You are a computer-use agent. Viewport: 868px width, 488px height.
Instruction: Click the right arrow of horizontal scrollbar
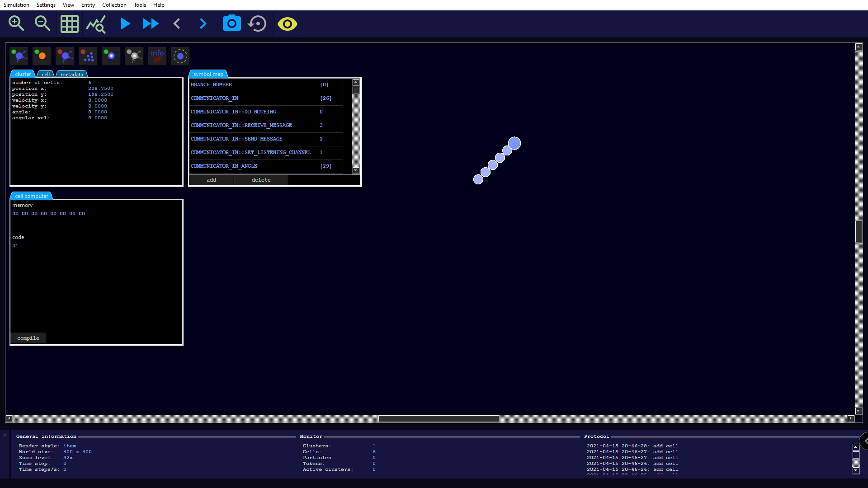pos(850,418)
